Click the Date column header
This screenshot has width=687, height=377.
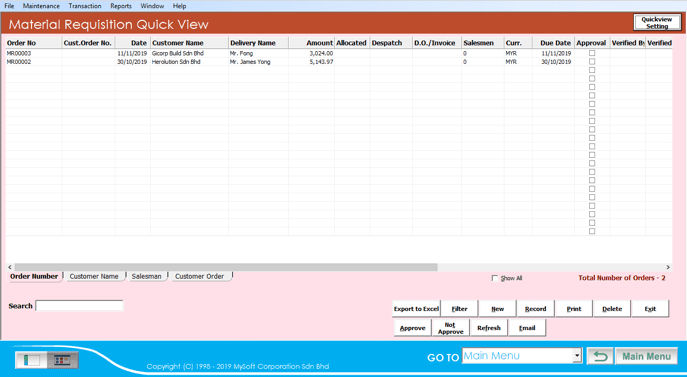point(133,43)
